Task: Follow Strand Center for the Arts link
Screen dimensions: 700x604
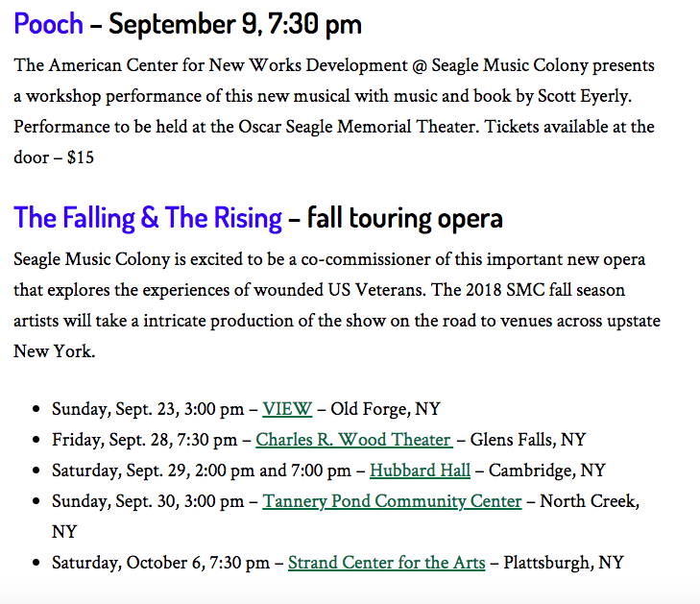Action: (387, 563)
